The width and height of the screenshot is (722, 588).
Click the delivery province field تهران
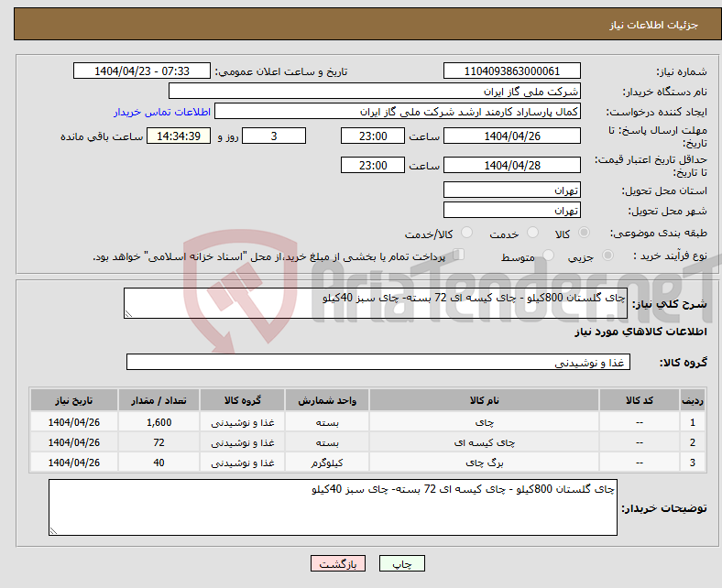click(x=511, y=190)
